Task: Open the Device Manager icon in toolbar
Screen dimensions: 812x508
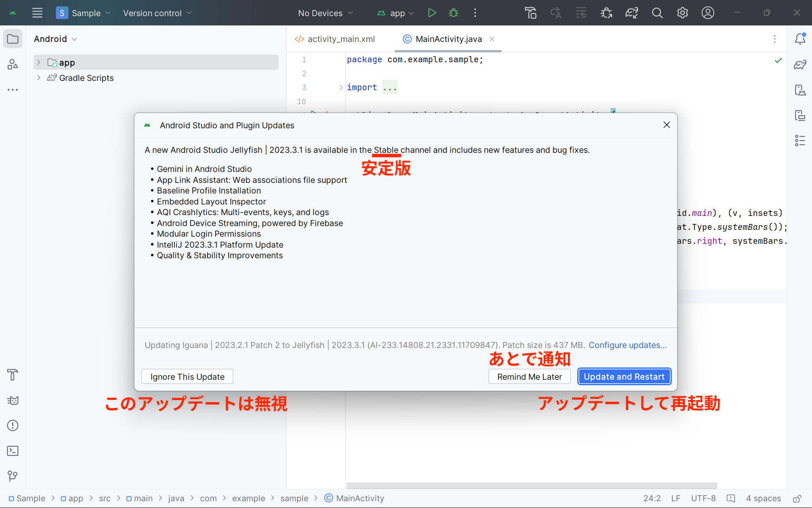Action: 530,13
